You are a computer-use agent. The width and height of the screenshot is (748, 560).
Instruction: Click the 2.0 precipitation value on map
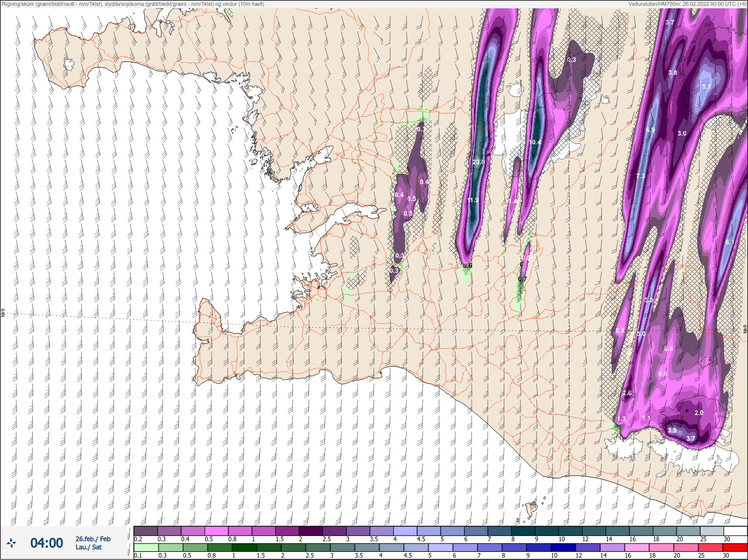point(699,413)
